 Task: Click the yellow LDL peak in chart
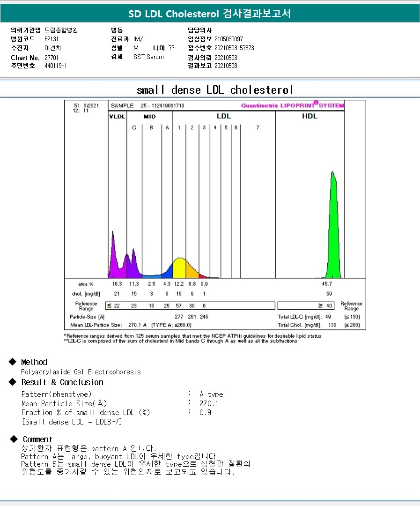point(179,268)
